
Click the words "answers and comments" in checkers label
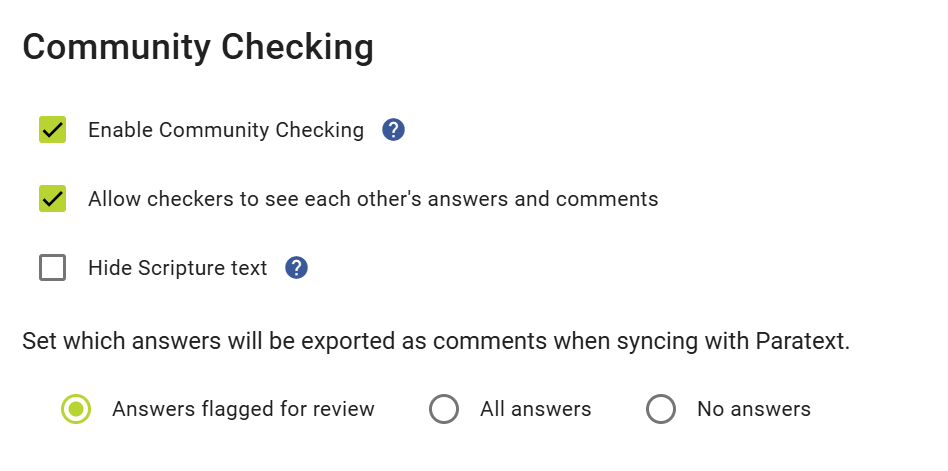pos(543,199)
